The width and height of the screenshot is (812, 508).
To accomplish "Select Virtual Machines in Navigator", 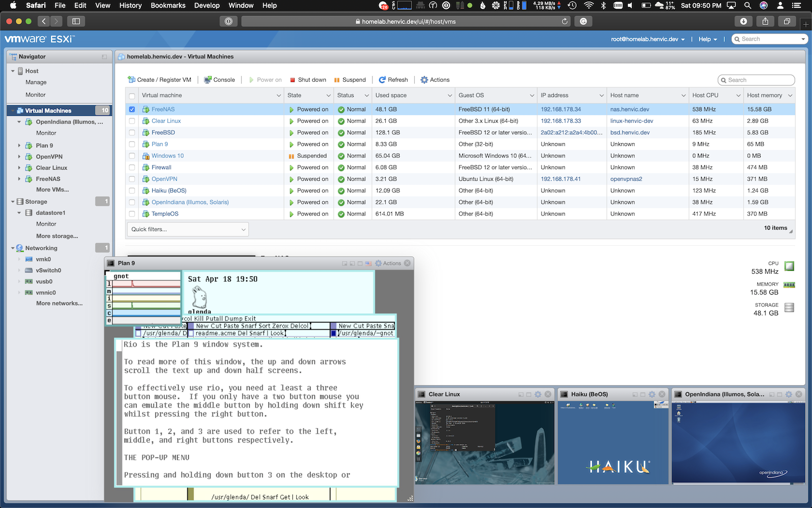I will [x=59, y=110].
